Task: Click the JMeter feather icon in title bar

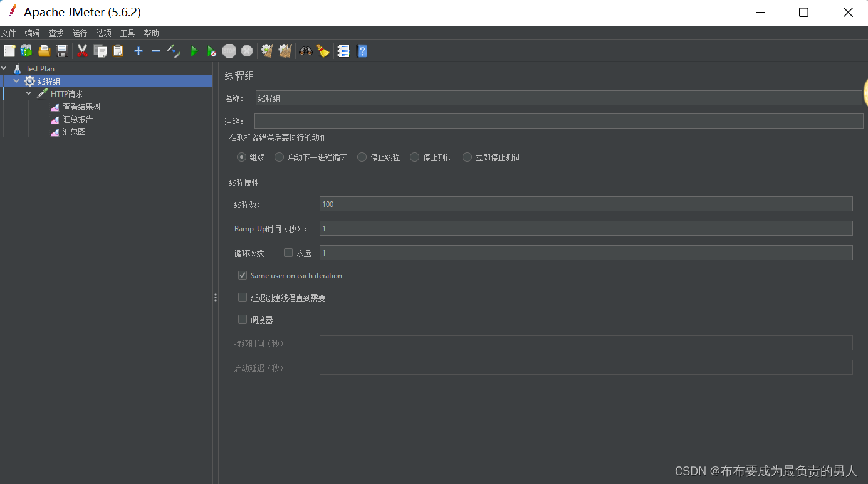Action: (x=12, y=11)
